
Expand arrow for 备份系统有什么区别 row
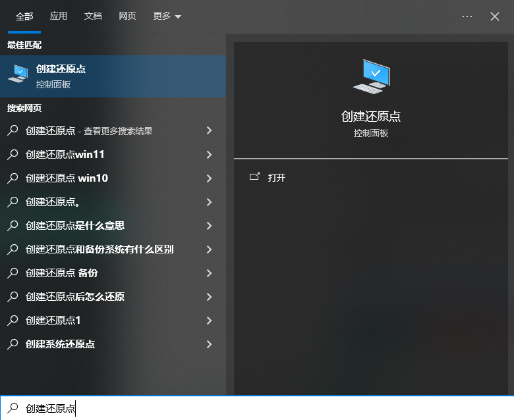point(209,249)
